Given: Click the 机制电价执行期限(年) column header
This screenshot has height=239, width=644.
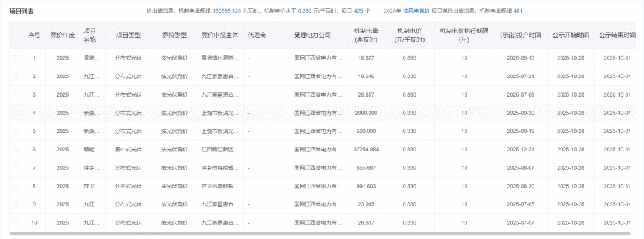Looking at the screenshot, I should (x=464, y=35).
